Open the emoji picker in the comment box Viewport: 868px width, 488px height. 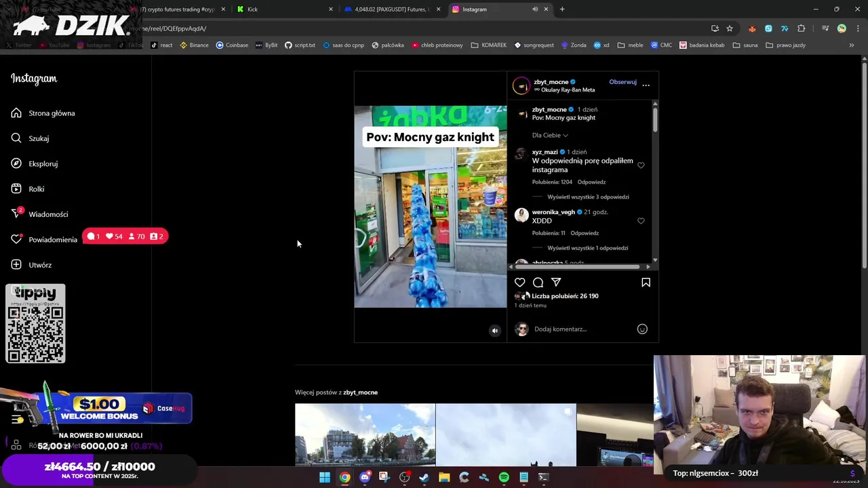coord(642,329)
